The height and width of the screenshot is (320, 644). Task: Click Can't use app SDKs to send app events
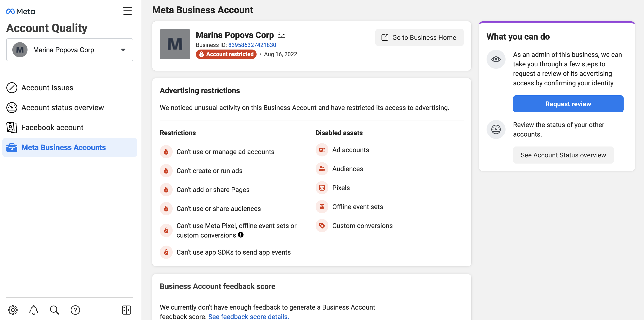coord(234,252)
